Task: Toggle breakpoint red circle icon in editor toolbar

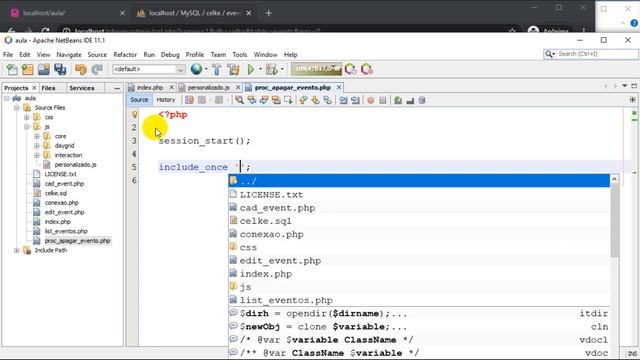Action: [370, 100]
